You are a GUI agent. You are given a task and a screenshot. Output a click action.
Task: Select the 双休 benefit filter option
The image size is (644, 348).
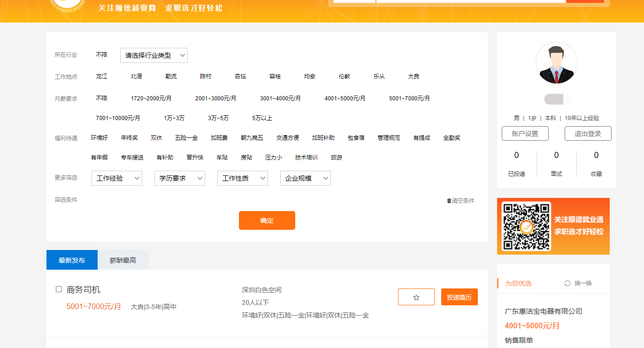156,138
